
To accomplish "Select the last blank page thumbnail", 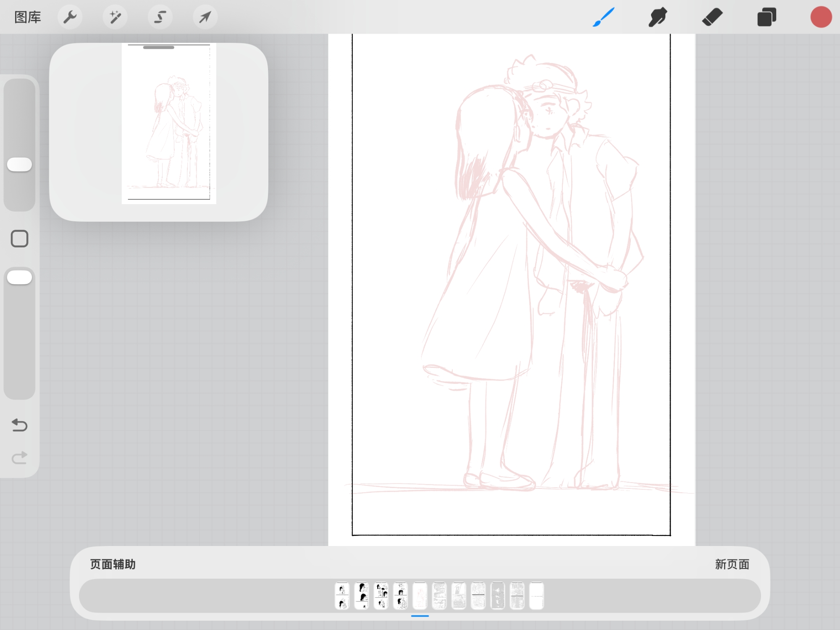I will coord(536,596).
